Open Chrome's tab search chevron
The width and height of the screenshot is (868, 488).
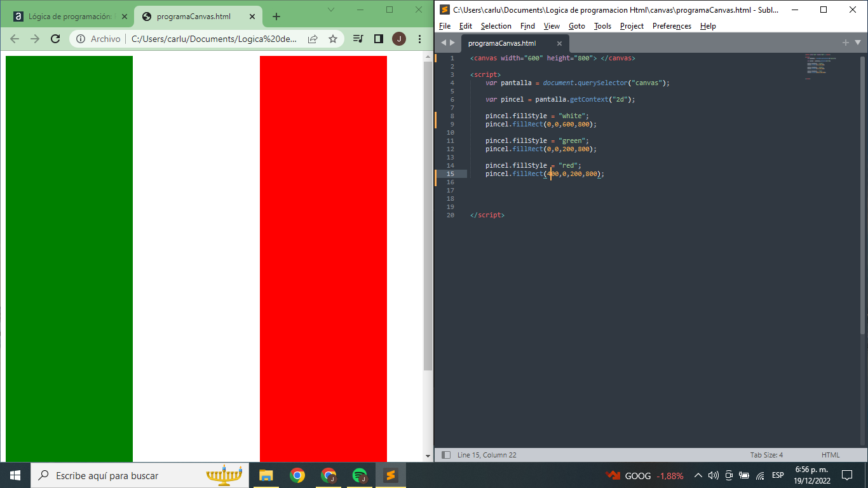coord(331,10)
